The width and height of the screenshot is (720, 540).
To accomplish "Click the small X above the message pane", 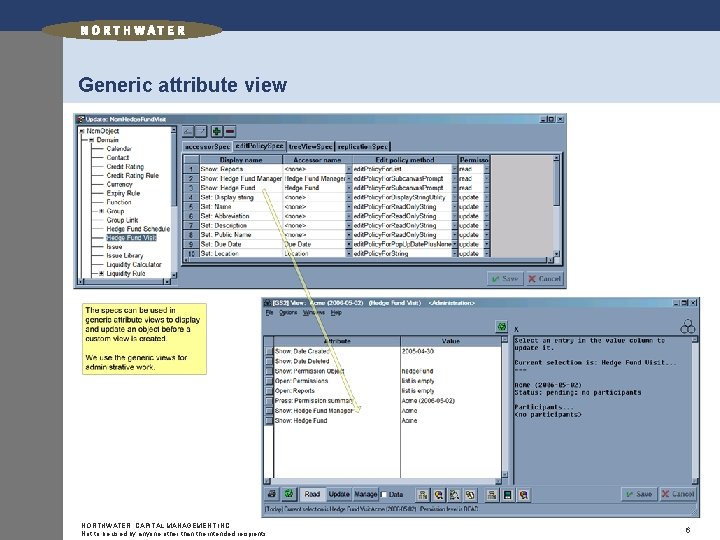I will coord(517,329).
